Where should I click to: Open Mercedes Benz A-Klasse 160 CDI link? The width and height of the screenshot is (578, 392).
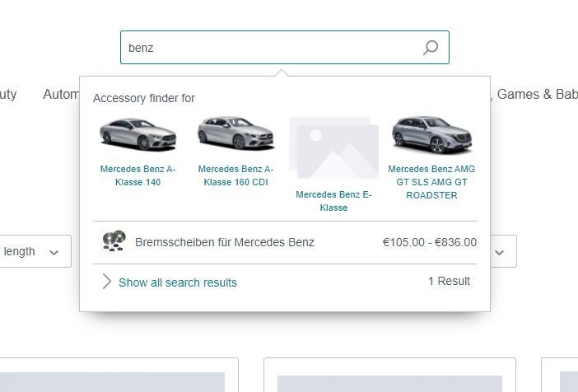tap(235, 175)
